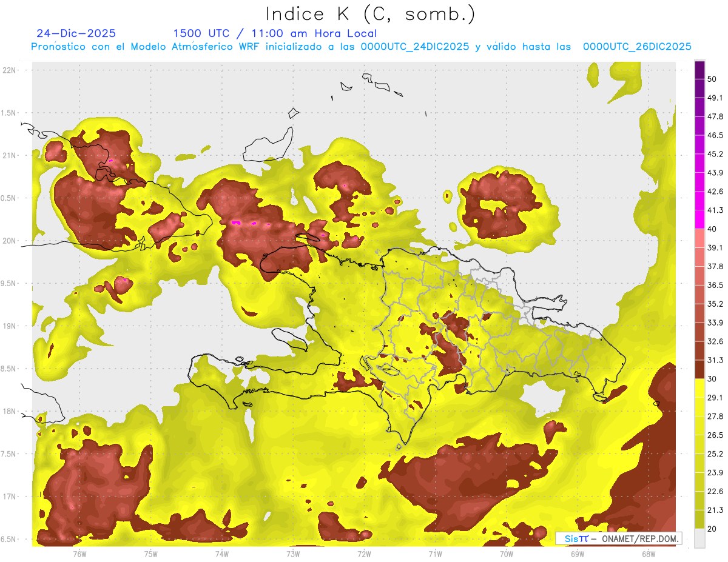The image size is (728, 562).
Task: Click colorbar label '23.9'
Action: pyautogui.click(x=715, y=472)
